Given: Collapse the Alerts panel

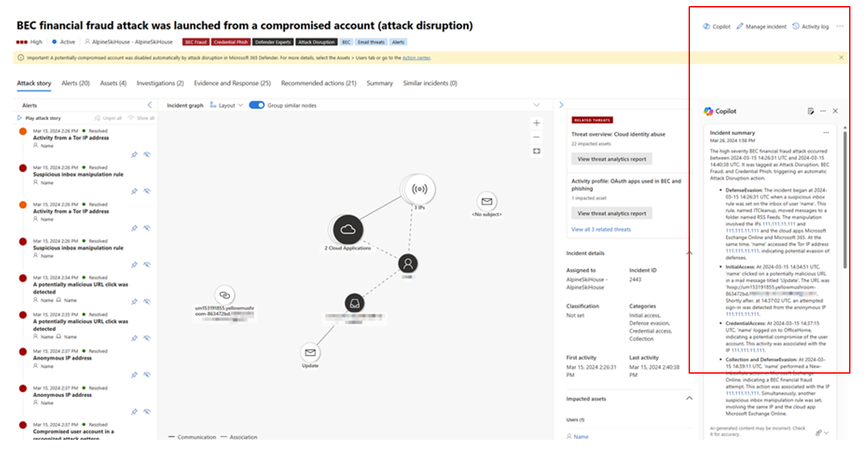Looking at the screenshot, I should [150, 105].
